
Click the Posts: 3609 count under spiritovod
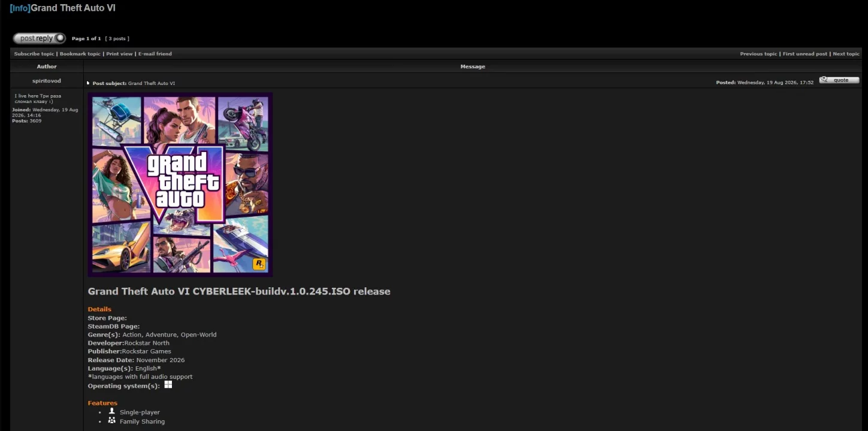(x=27, y=121)
